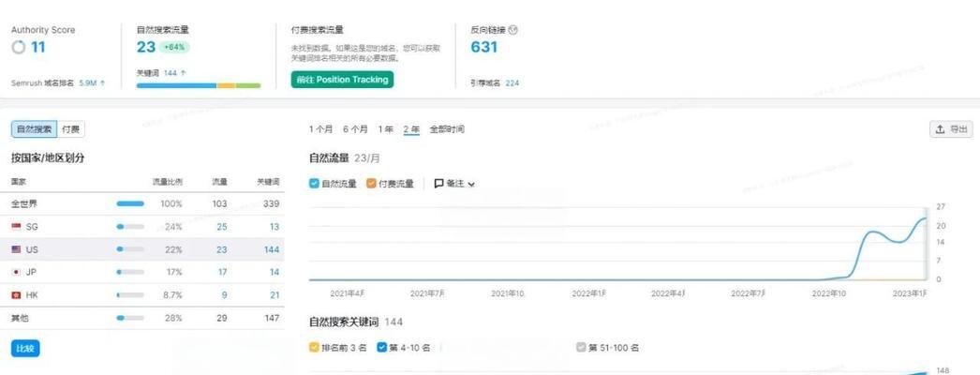Image resolution: width=980 pixels, height=375 pixels.
Task: Click the 前往 Position Tracking button
Action: [x=343, y=80]
